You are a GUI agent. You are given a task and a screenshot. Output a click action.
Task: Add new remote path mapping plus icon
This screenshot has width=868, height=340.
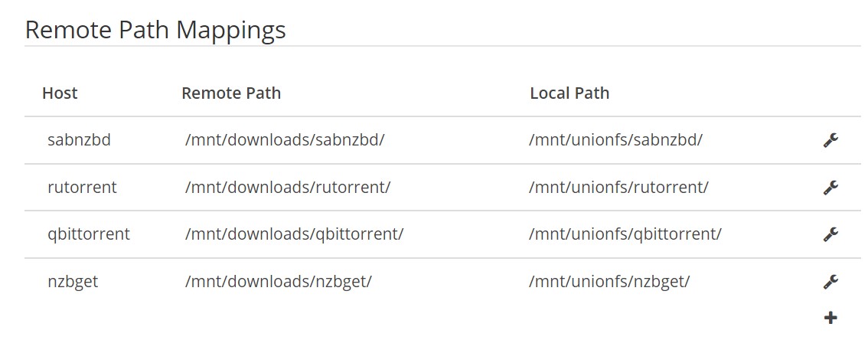coord(830,317)
